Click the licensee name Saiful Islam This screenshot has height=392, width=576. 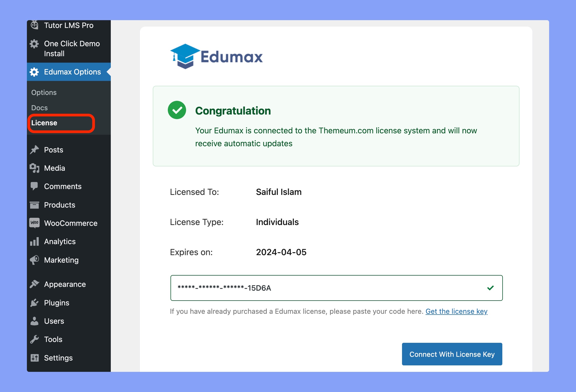(279, 192)
